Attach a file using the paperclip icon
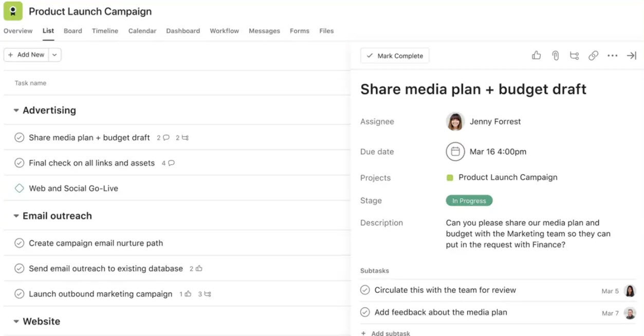Image resolution: width=644 pixels, height=336 pixels. (555, 55)
